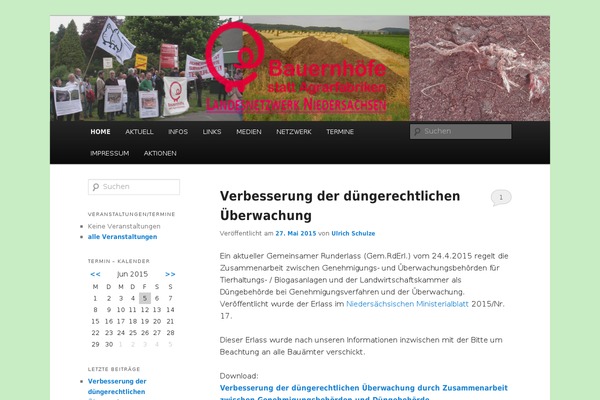Select day 19 in calendar
The width and height of the screenshot is (600, 400).
pos(145,322)
